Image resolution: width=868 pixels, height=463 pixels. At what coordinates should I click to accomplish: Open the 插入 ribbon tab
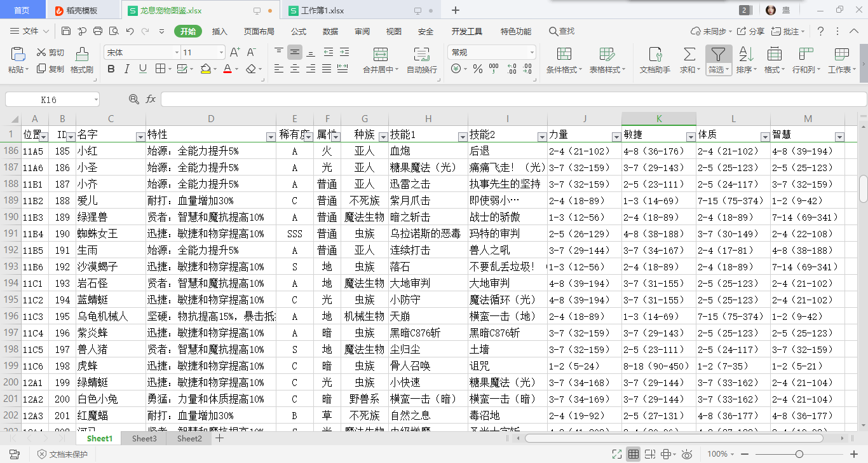click(x=220, y=31)
